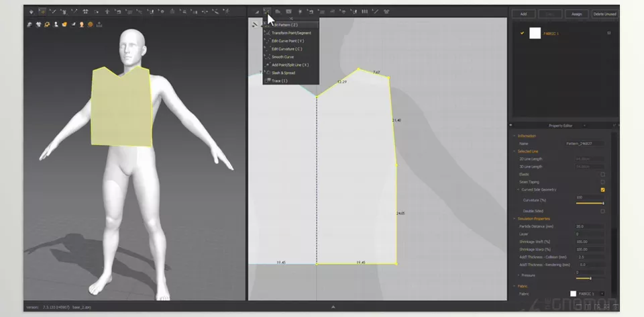The height and width of the screenshot is (317, 644).
Task: Click the orange folded-fabric icon below 3D toolbar
Action: click(64, 25)
